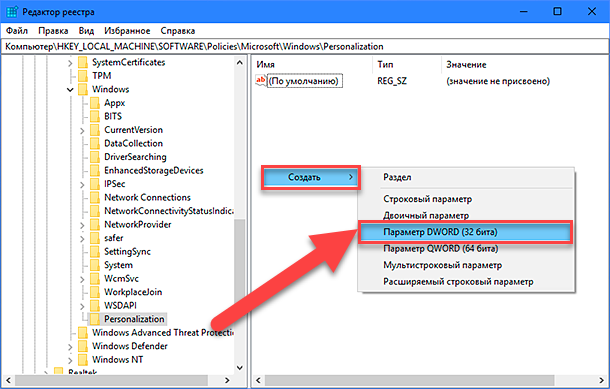Click the tree pane scroll up arrow
Viewport: 610px width, 389px height.
[x=240, y=63]
